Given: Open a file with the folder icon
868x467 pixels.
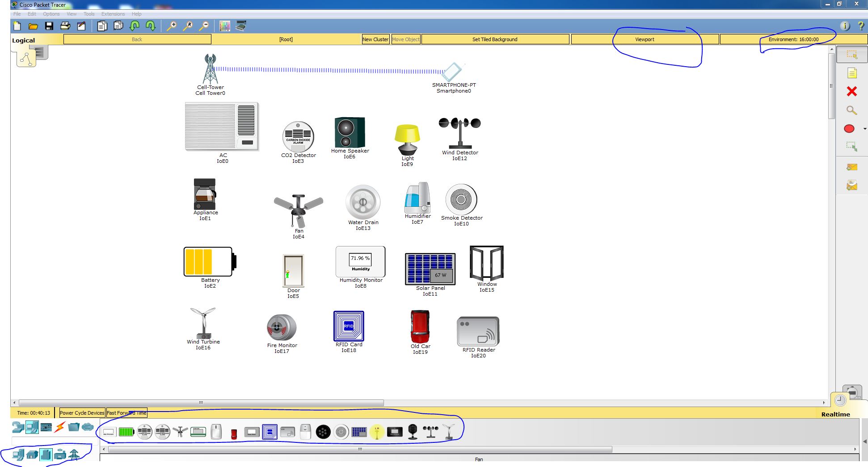Looking at the screenshot, I should (x=33, y=26).
